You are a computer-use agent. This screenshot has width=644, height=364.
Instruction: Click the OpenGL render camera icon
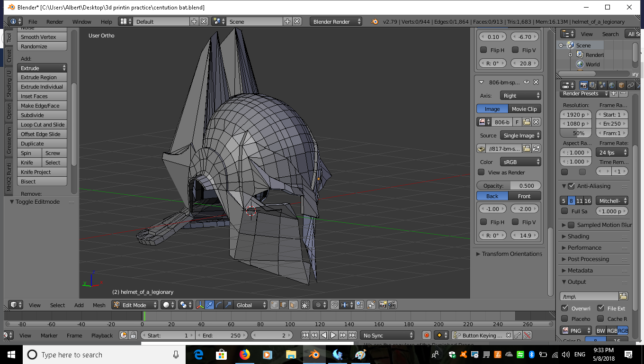tap(383, 305)
